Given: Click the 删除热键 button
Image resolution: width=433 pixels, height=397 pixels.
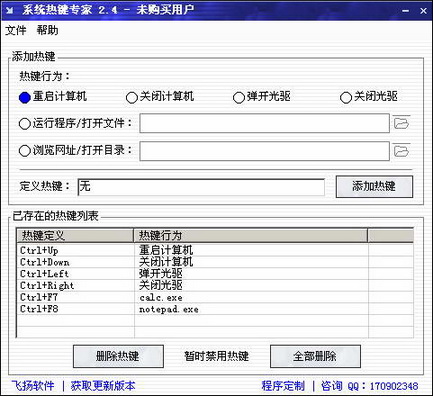Looking at the screenshot, I should coord(118,356).
